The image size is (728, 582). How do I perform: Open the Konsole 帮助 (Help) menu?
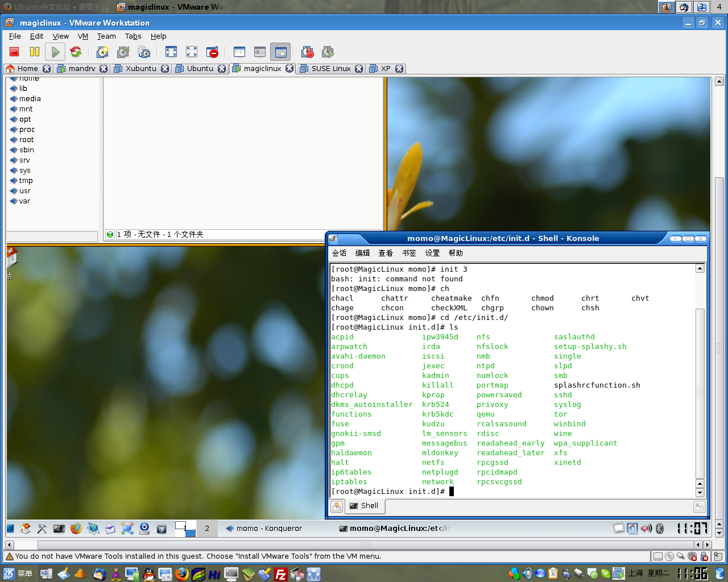tap(456, 253)
